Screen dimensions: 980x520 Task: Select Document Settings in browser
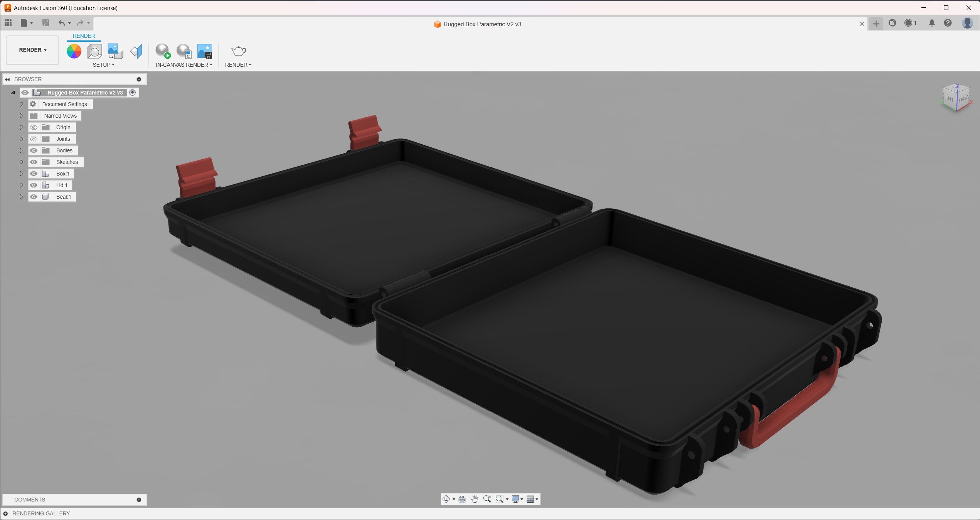click(x=64, y=104)
